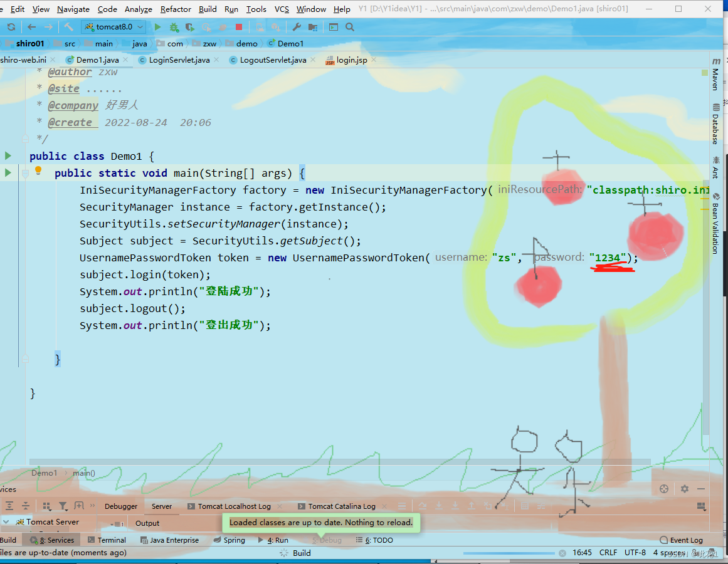Click the demo folder breadcrumb
This screenshot has width=728, height=564.
tap(241, 44)
